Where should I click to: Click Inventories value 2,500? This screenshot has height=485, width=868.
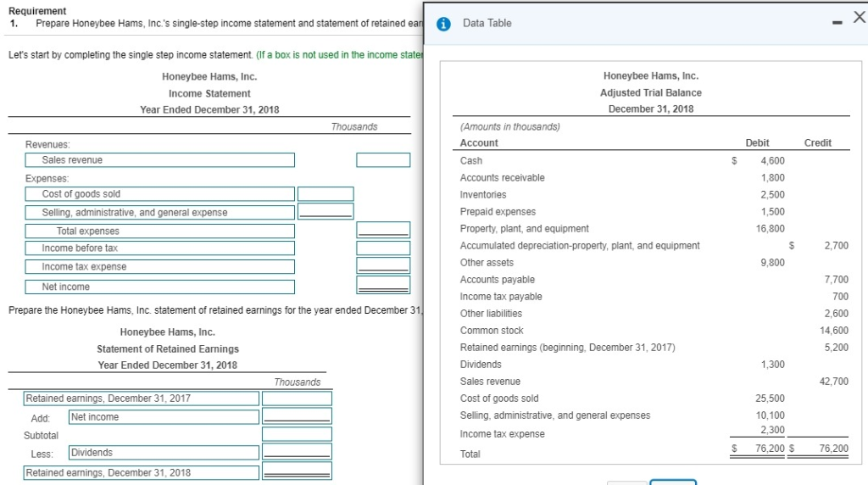[772, 195]
